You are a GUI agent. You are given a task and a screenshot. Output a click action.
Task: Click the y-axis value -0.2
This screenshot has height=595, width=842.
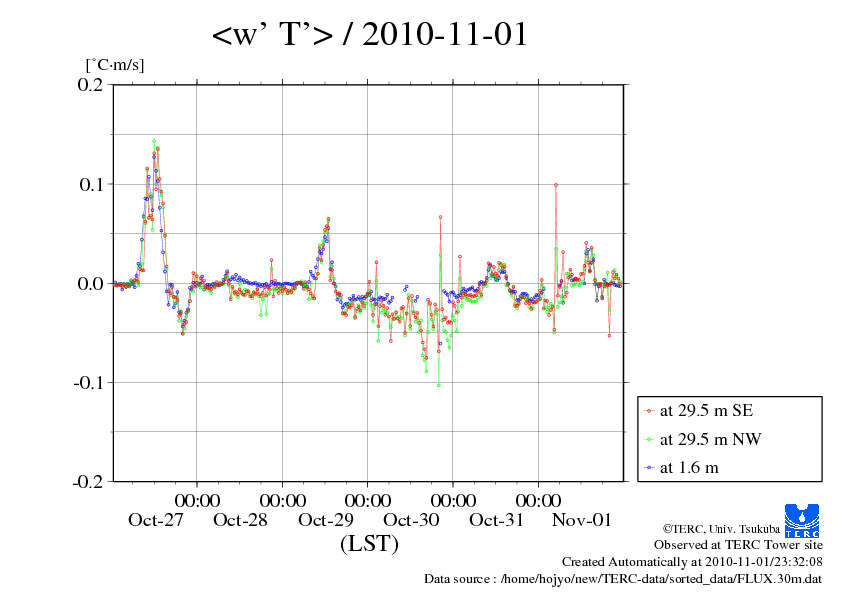[88, 482]
